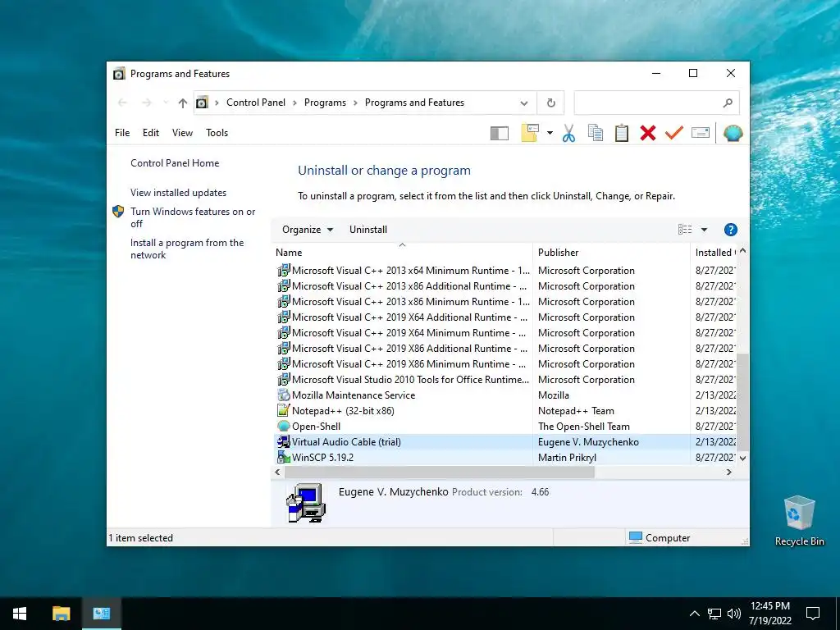Screen dimensions: 840x630
Task: Click the vertical scrollbar down arrow
Action: [742, 459]
